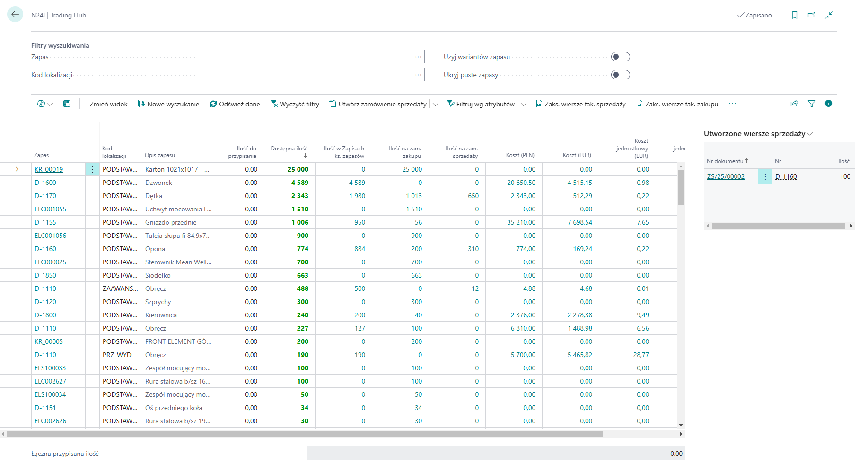Click the back arrow button
This screenshot has height=463, width=868.
click(x=15, y=15)
